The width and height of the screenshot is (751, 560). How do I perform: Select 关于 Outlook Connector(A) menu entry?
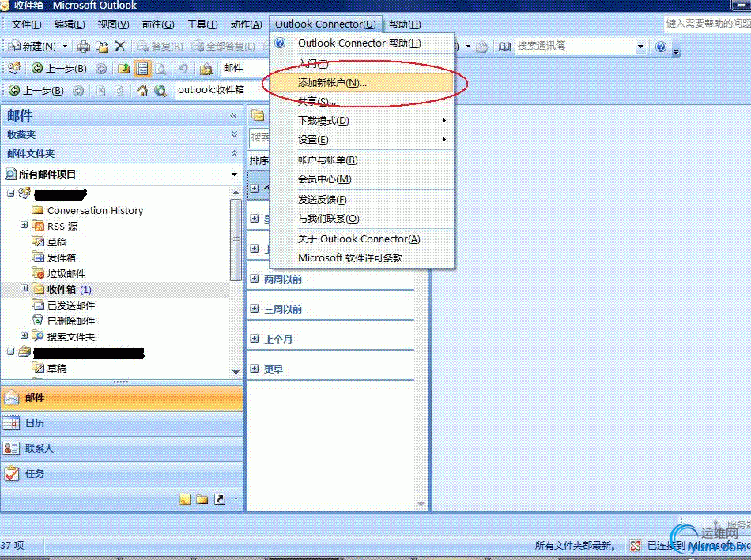click(361, 239)
